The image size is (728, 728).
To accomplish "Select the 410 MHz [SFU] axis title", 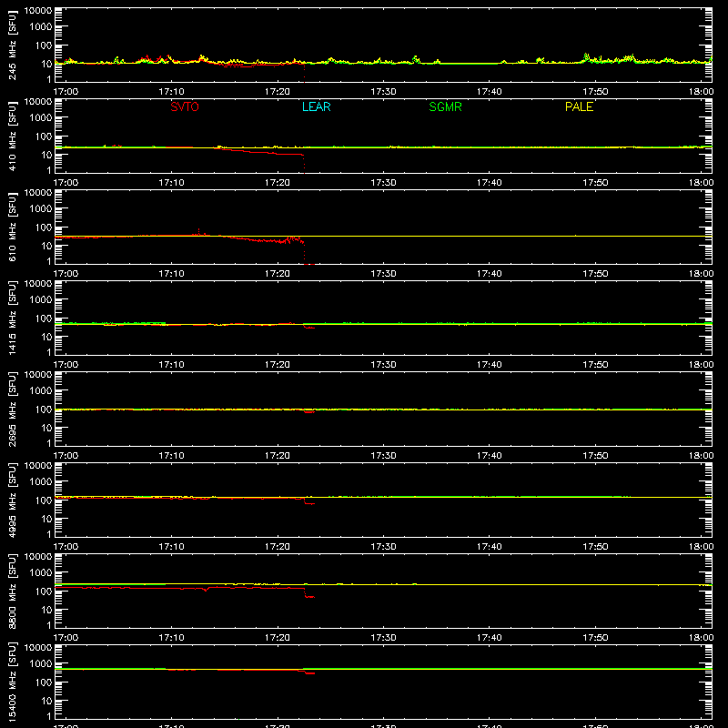I will [x=12, y=136].
